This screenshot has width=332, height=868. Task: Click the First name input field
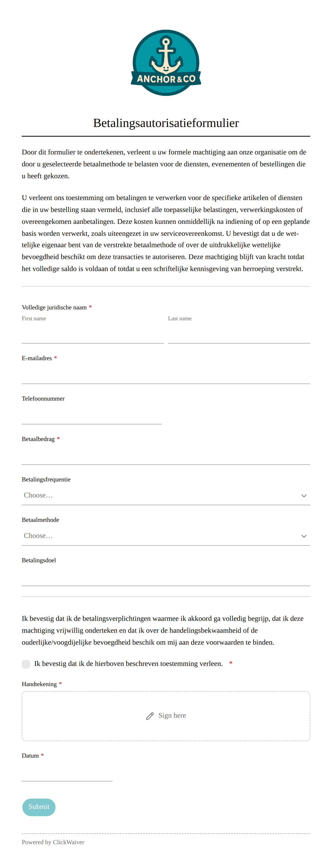(x=93, y=334)
